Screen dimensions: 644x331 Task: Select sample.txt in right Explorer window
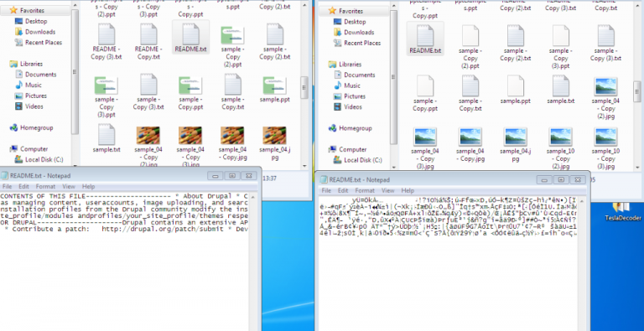point(561,90)
